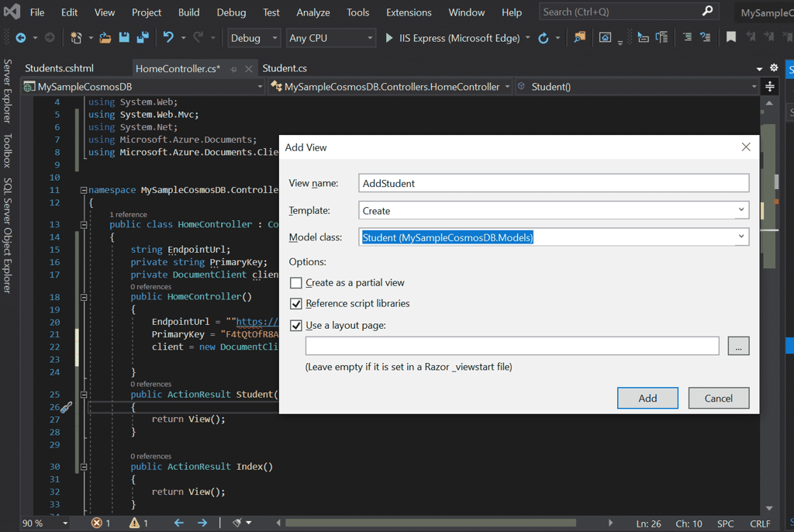
Task: Disable Use a layout page
Action: pos(295,325)
